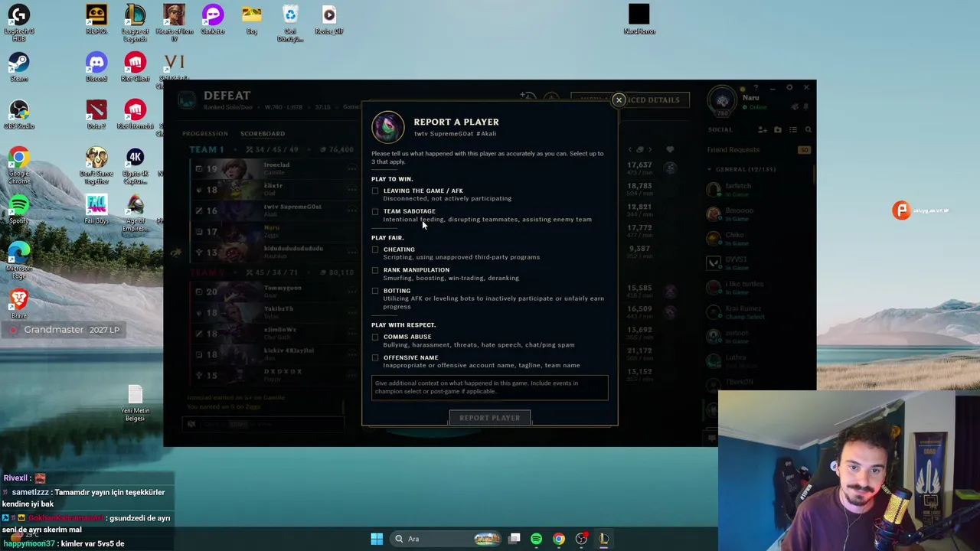This screenshot has width=980, height=551.
Task: Open League of Legends from the taskbar
Action: click(x=603, y=539)
